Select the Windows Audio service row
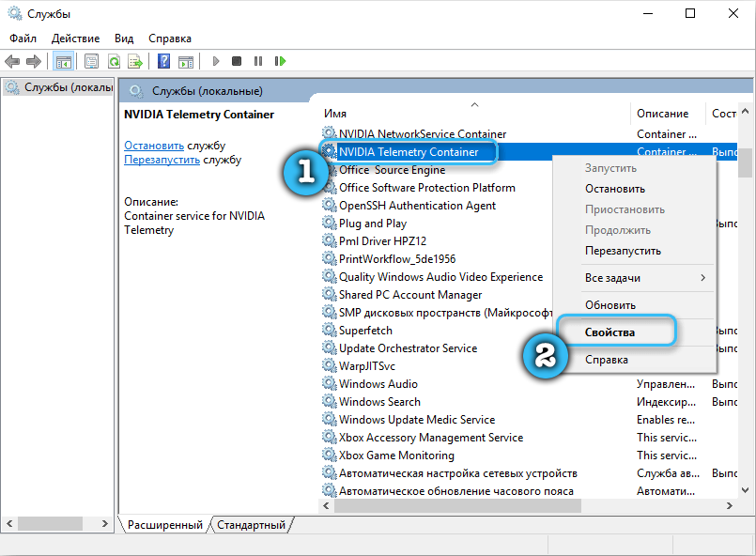 pyautogui.click(x=378, y=384)
